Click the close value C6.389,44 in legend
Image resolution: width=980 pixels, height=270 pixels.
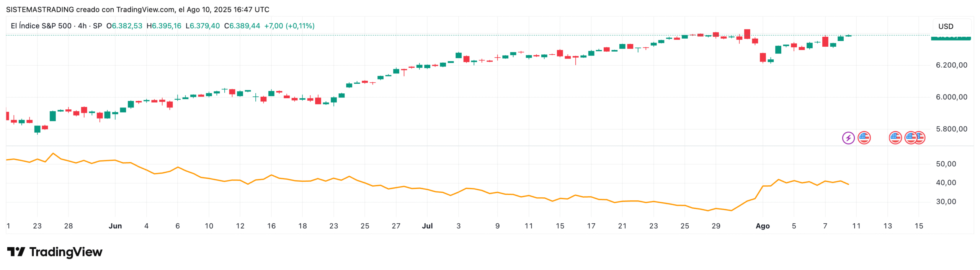click(242, 26)
